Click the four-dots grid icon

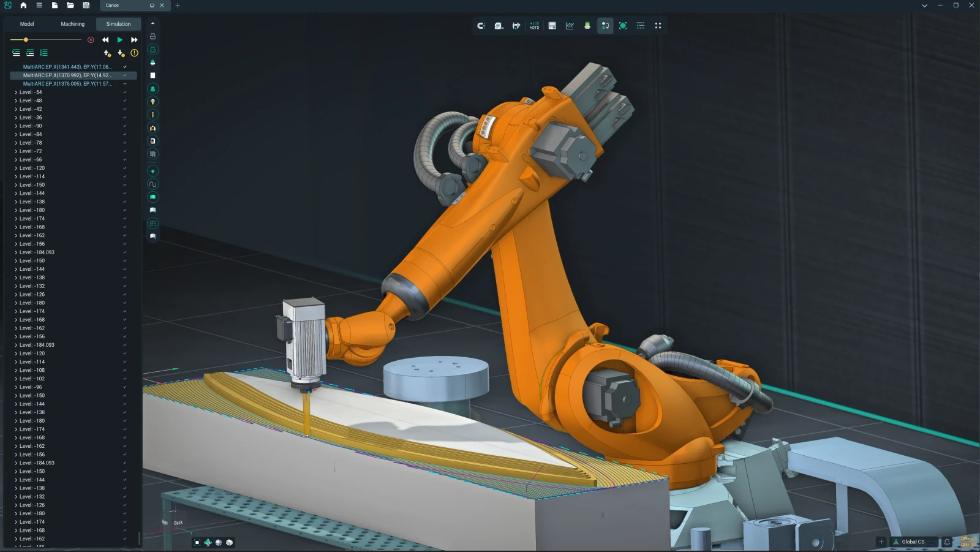[x=658, y=26]
